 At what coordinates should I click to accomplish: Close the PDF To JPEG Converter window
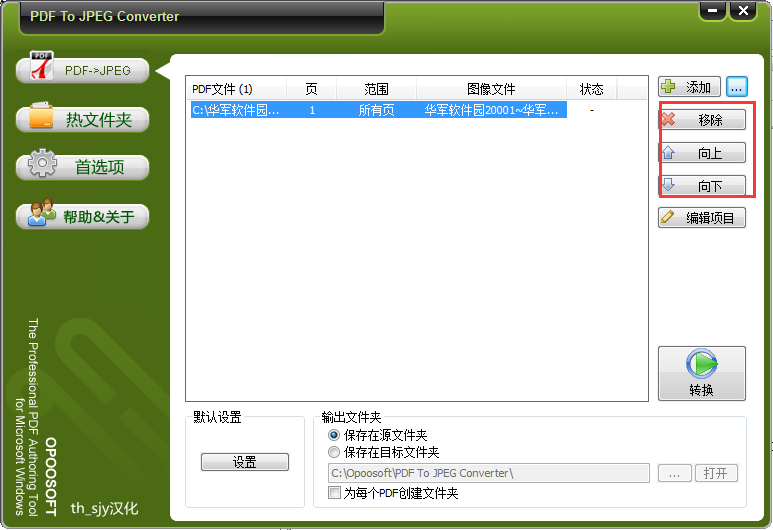(743, 11)
